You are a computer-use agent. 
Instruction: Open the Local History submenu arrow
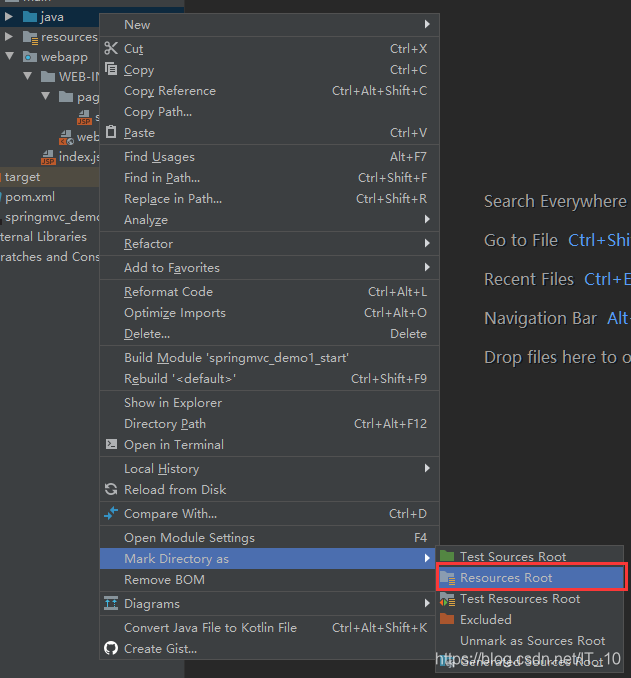tap(427, 468)
